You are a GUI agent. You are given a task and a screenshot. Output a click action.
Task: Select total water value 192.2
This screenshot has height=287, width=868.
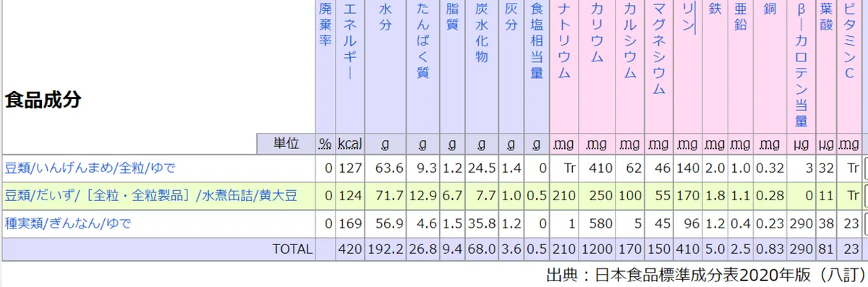pos(386,249)
